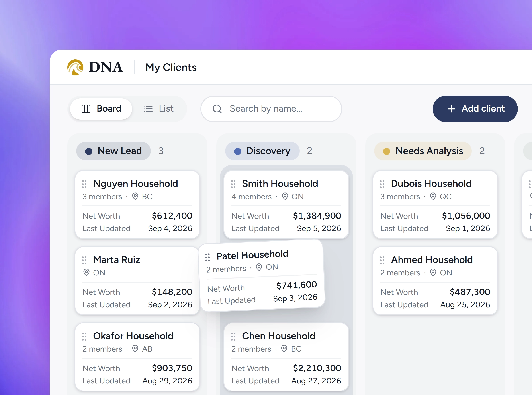Viewport: 532px width, 395px height.
Task: Click the New Lead dark status dot
Action: pos(88,151)
